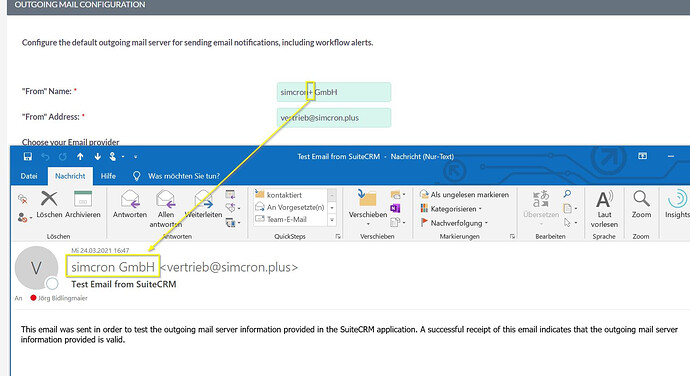Open the Markierungen dialog launcher
The image size is (690, 376).
click(x=512, y=236)
